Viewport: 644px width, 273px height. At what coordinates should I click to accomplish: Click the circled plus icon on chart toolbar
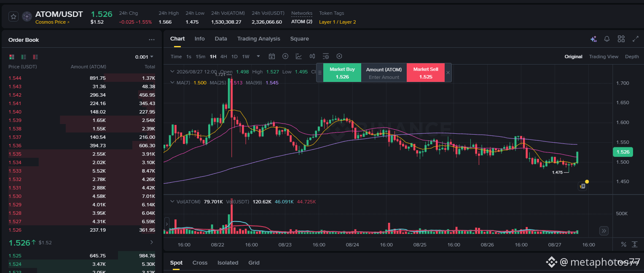click(x=285, y=57)
